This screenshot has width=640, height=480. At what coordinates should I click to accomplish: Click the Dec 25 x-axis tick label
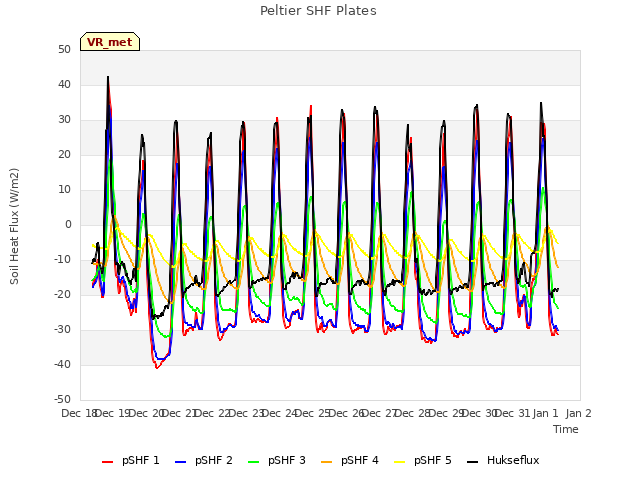pos(313,413)
